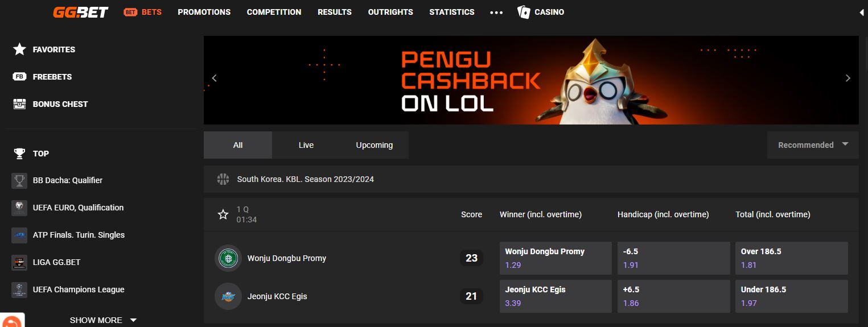
Task: Open UEFA Champions League link
Action: pyautogui.click(x=79, y=289)
